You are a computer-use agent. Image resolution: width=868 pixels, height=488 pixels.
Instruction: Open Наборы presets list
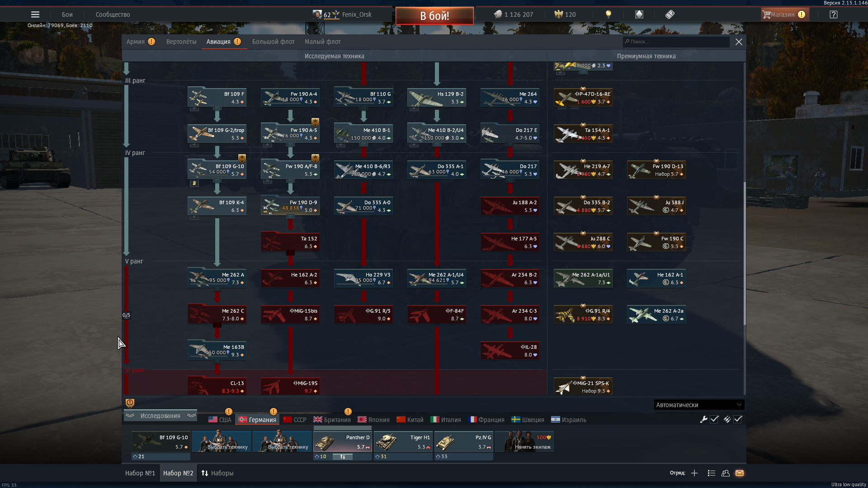tap(217, 473)
